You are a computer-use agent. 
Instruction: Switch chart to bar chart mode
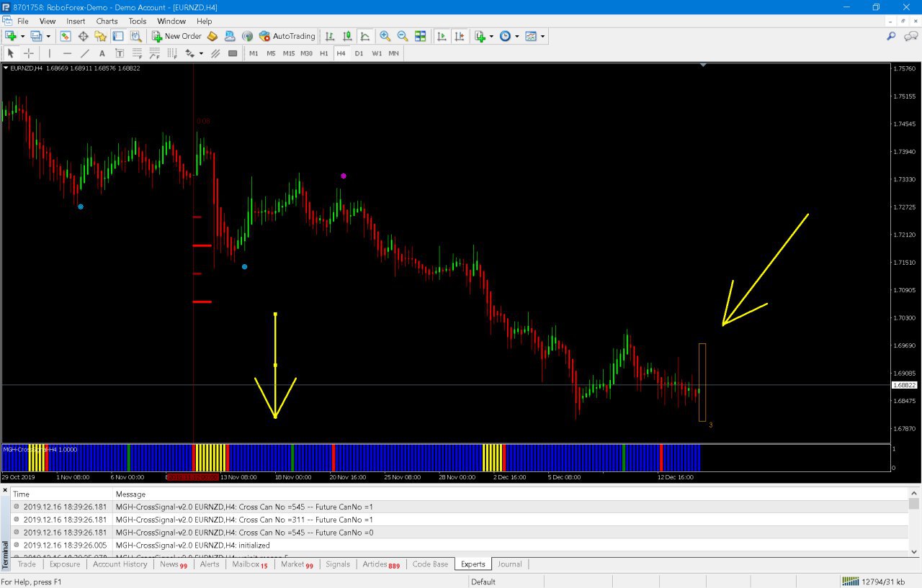[x=330, y=36]
